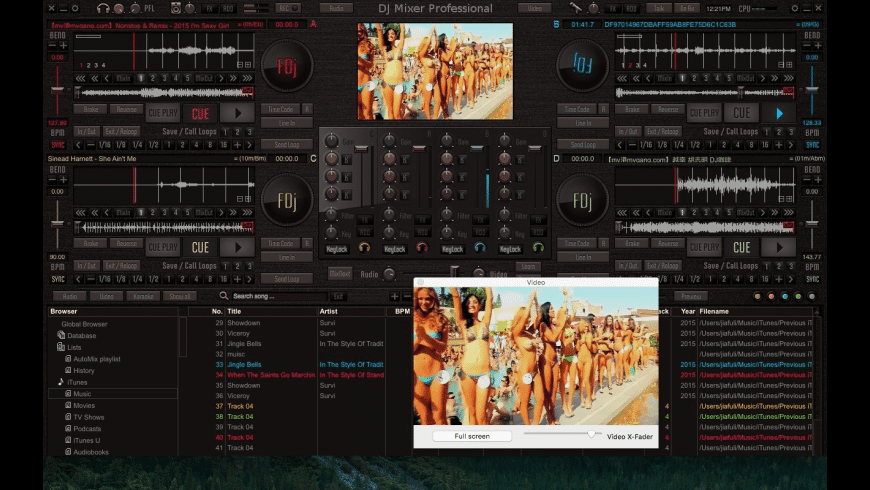This screenshot has width=870, height=490.
Task: Click the headphones icon in top toolbar
Action: pos(103,8)
